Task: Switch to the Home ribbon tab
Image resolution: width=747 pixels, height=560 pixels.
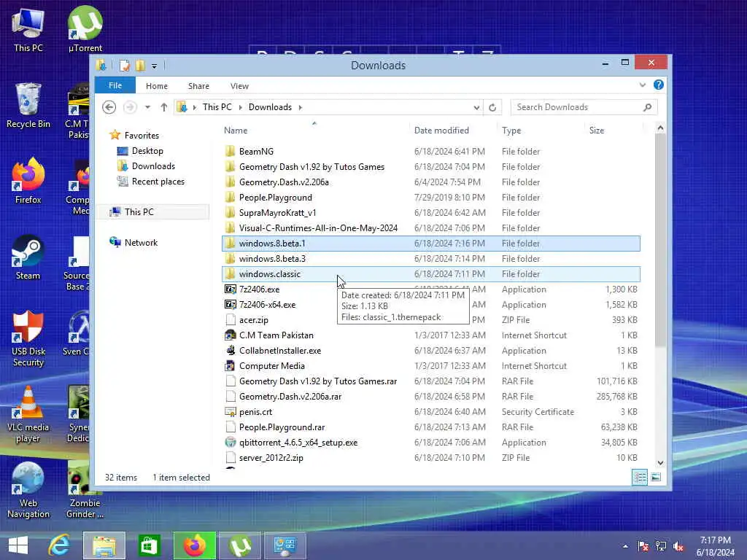Action: pyautogui.click(x=157, y=86)
